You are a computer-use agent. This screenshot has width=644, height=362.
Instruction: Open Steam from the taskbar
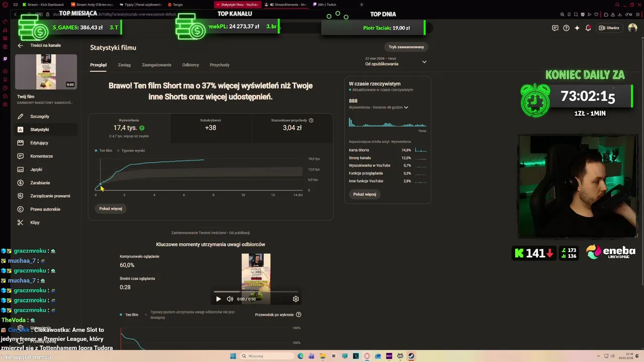pyautogui.click(x=411, y=356)
